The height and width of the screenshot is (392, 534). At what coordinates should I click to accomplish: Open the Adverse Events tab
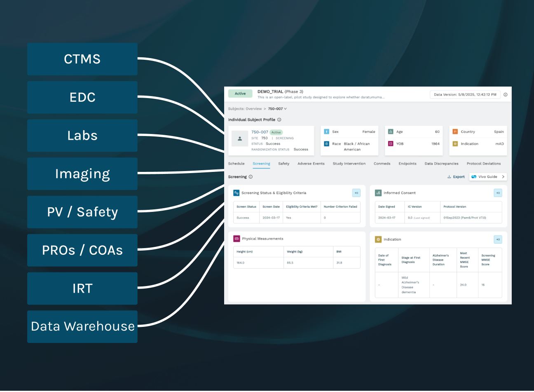click(x=311, y=164)
